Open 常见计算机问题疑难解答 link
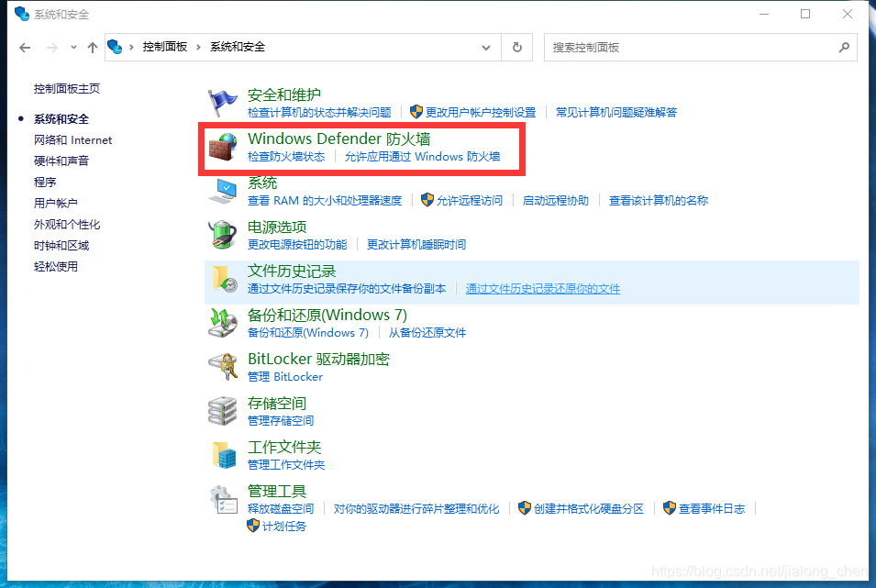Screen dimensions: 876x588 (x=616, y=112)
